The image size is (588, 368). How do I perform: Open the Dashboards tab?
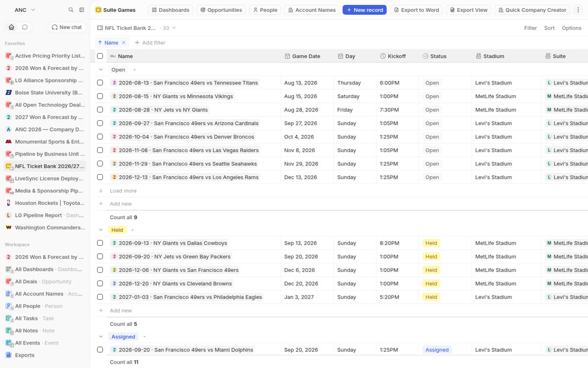pyautogui.click(x=171, y=10)
